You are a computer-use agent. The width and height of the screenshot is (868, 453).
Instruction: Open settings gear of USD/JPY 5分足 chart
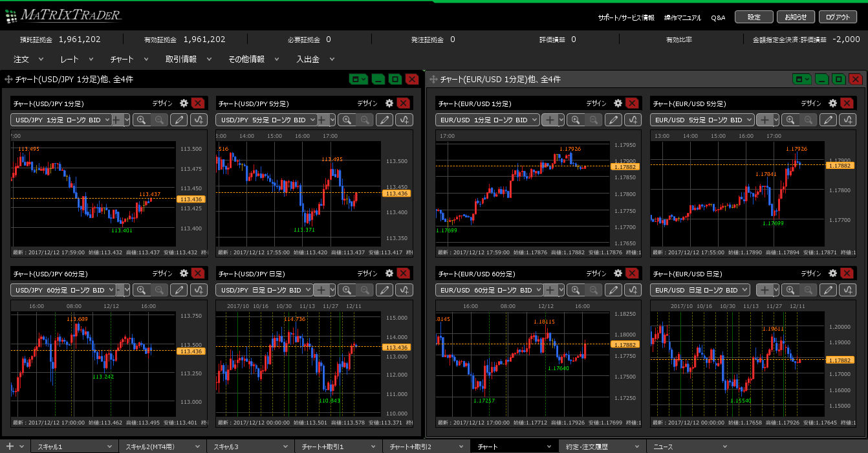pos(389,103)
